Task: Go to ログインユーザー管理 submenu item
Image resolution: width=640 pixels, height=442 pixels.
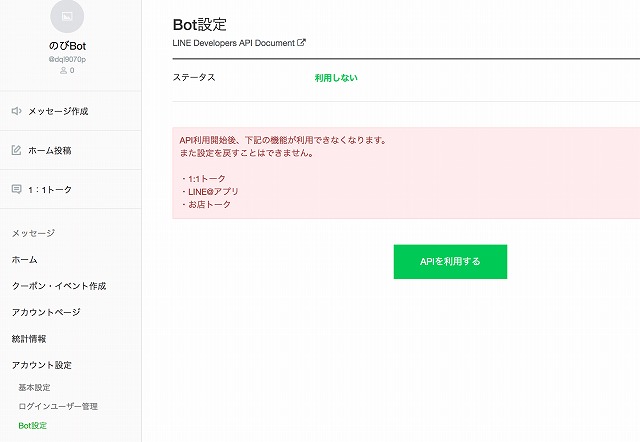Action: pyautogui.click(x=58, y=406)
